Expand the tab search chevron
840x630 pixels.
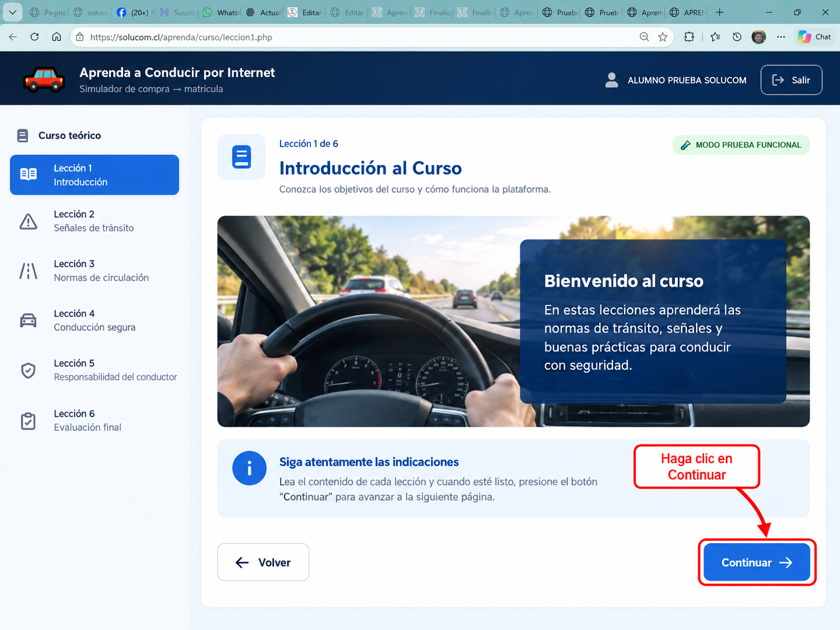[12, 12]
